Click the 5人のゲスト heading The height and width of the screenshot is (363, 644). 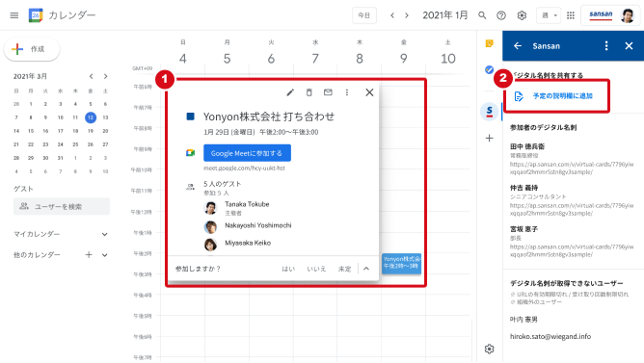(222, 184)
